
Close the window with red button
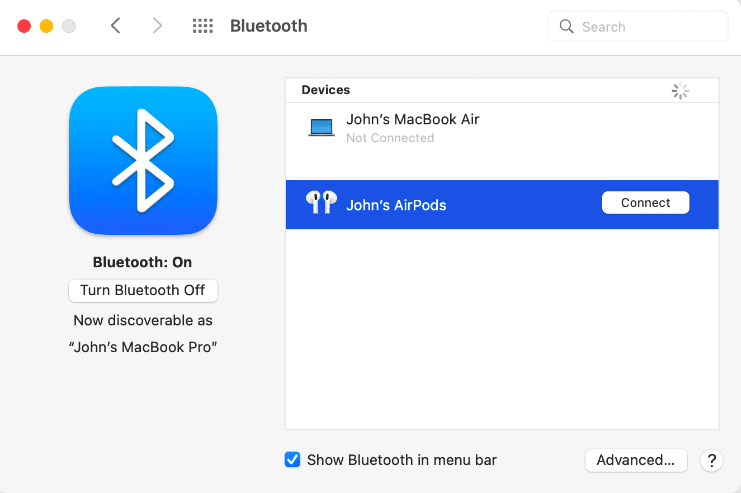tap(24, 26)
